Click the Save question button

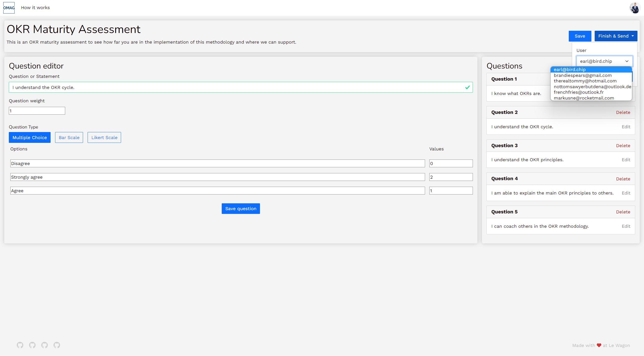click(240, 208)
